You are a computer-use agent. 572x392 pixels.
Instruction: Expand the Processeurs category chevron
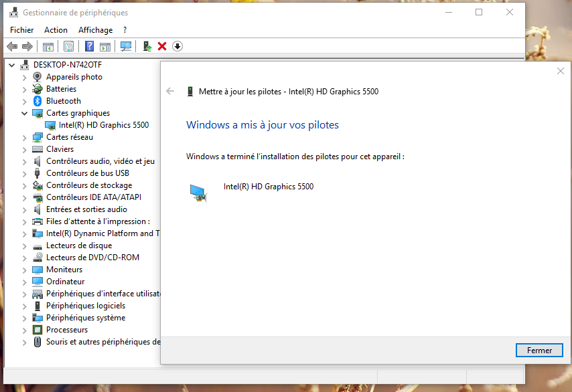click(x=24, y=330)
